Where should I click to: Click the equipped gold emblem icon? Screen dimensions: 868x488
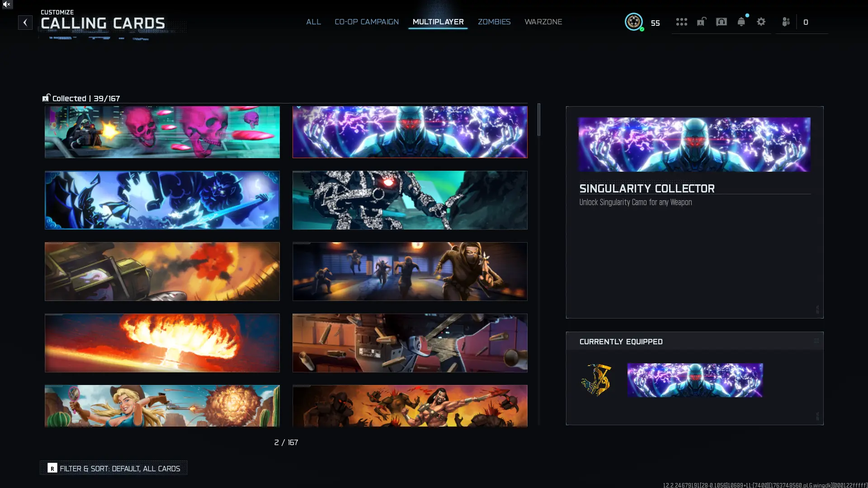click(x=596, y=380)
